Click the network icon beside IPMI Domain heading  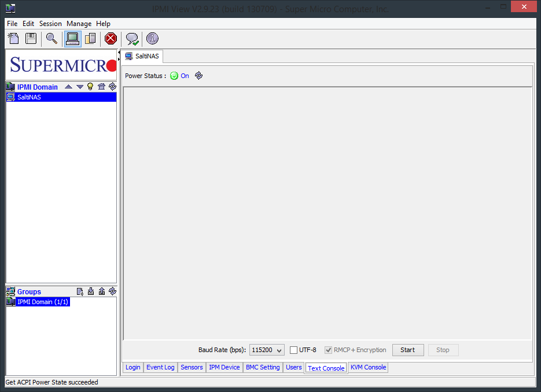pos(10,87)
